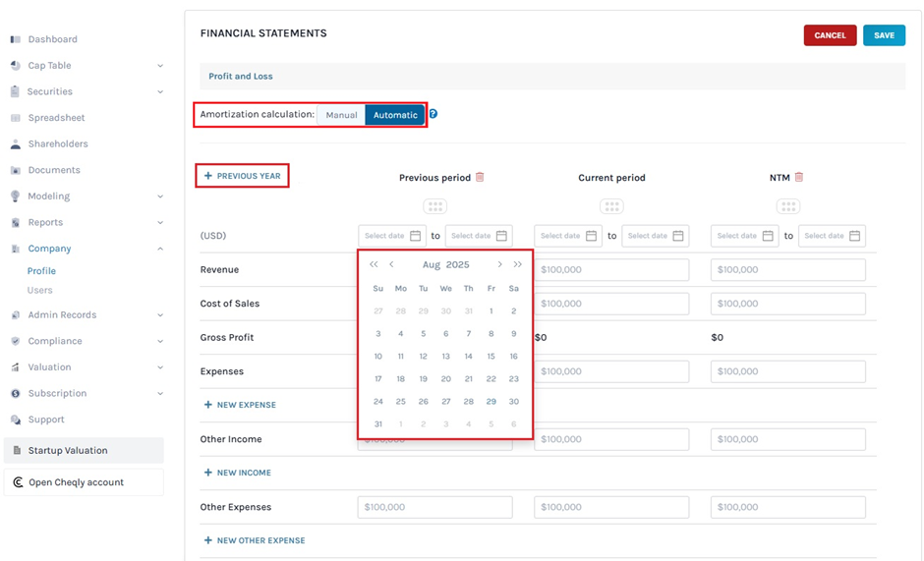
Task: Open Users under Company
Action: tap(40, 291)
